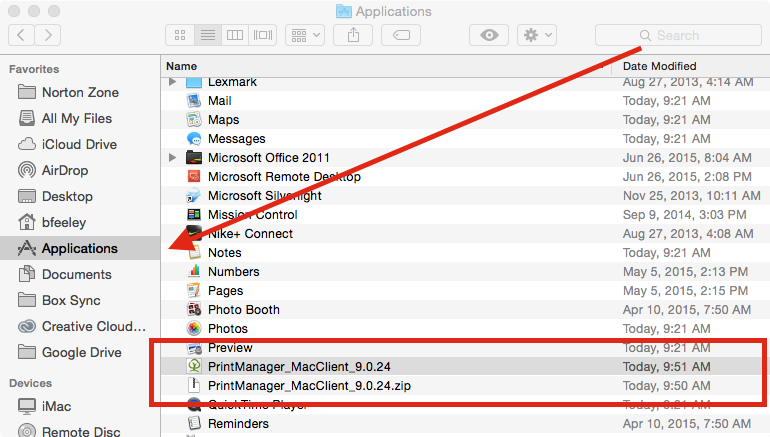Image resolution: width=770 pixels, height=437 pixels.
Task: Click the Share toolbar button
Action: [x=353, y=35]
